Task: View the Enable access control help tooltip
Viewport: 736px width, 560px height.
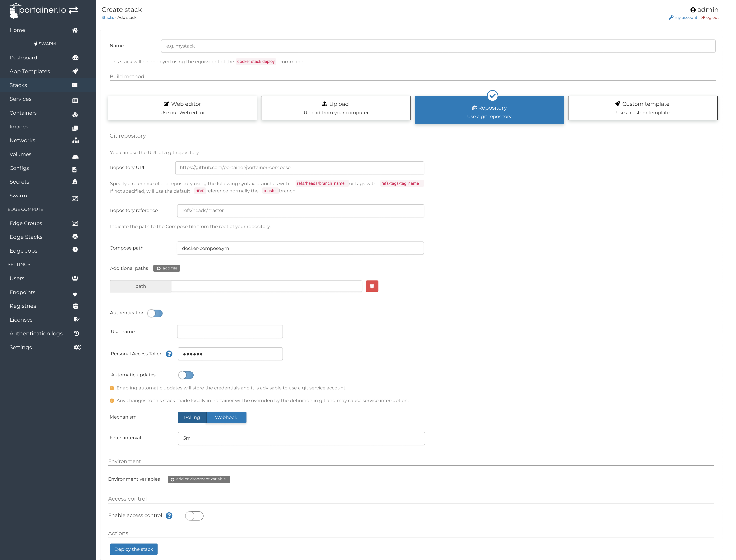Action: pyautogui.click(x=169, y=516)
